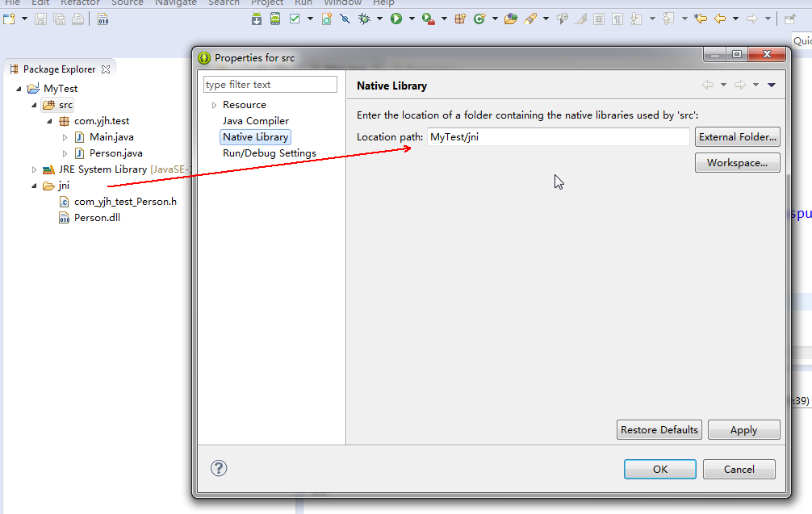The height and width of the screenshot is (514, 812).
Task: Expand the JRE System Library node
Action: [x=34, y=169]
